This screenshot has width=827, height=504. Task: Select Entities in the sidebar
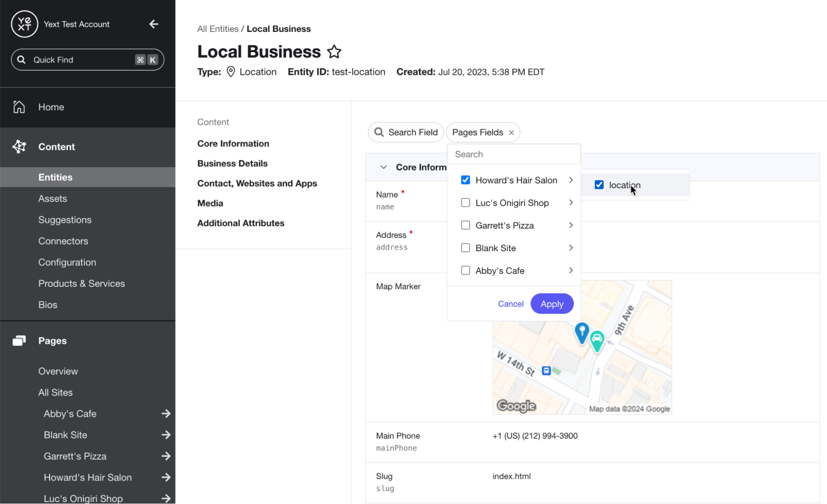point(88,177)
